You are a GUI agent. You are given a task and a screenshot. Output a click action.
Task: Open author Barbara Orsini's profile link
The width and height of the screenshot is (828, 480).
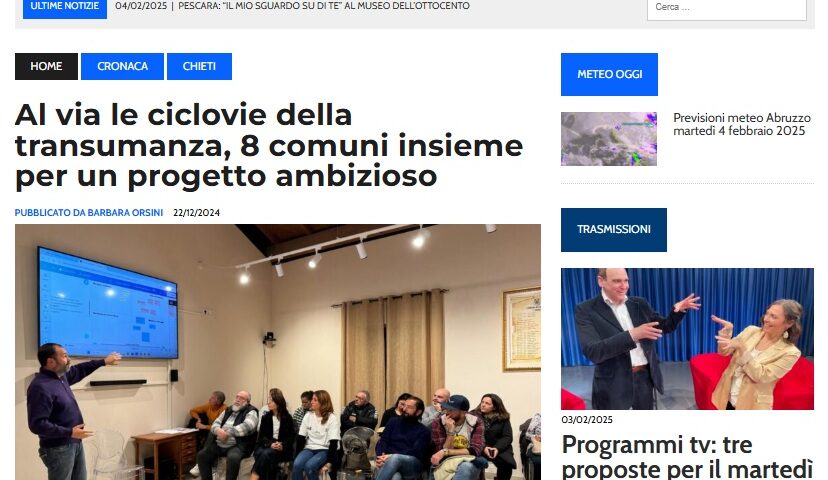click(x=89, y=213)
